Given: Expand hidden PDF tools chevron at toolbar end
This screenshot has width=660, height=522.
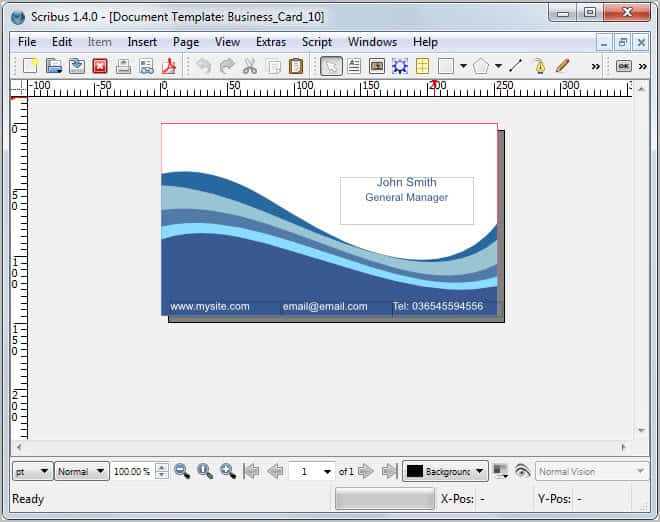Looking at the screenshot, I should 642,67.
